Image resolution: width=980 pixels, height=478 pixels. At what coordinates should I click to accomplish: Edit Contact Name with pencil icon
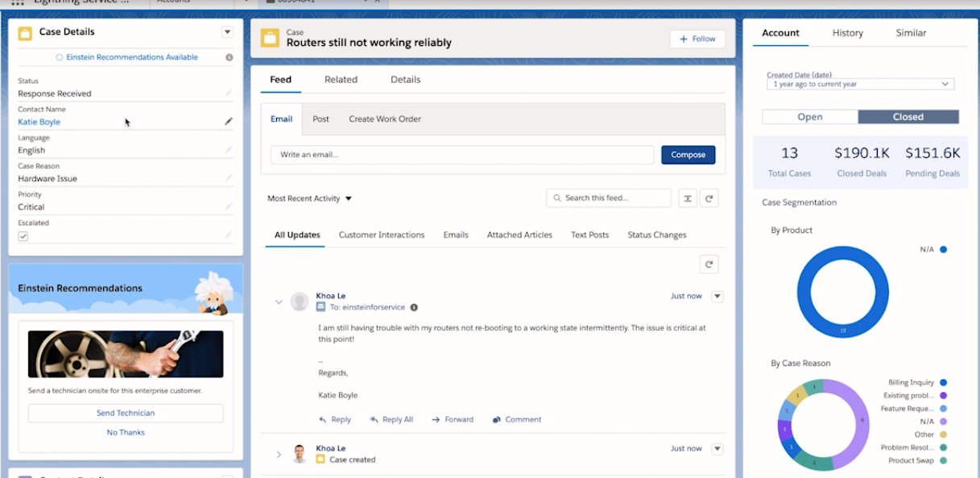point(228,122)
